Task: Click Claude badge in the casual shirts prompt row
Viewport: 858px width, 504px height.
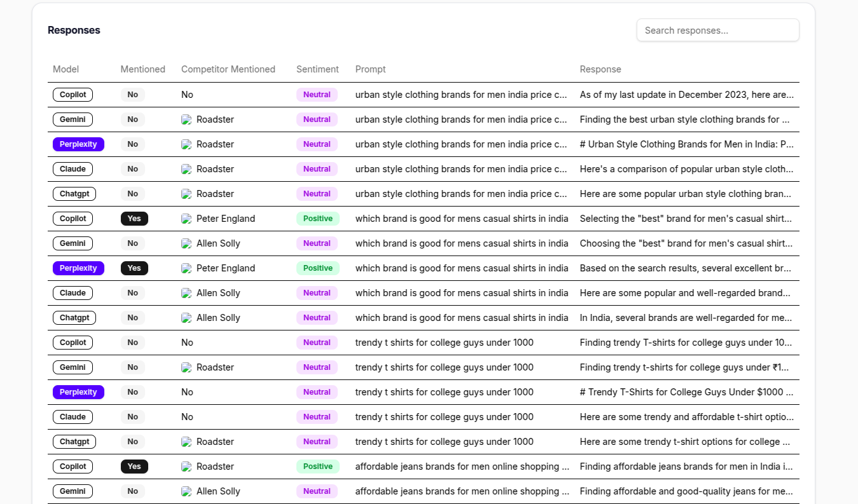Action: tap(73, 293)
